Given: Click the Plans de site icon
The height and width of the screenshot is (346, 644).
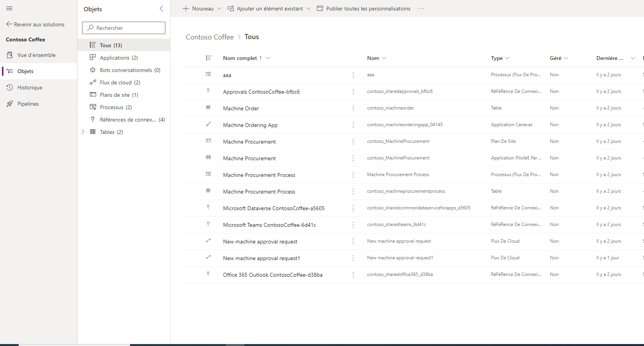Looking at the screenshot, I should pos(93,94).
